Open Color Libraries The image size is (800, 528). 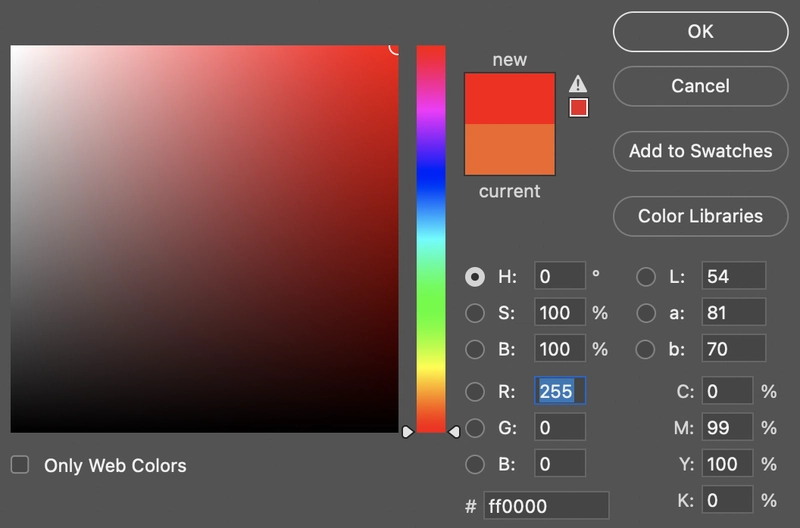click(701, 216)
